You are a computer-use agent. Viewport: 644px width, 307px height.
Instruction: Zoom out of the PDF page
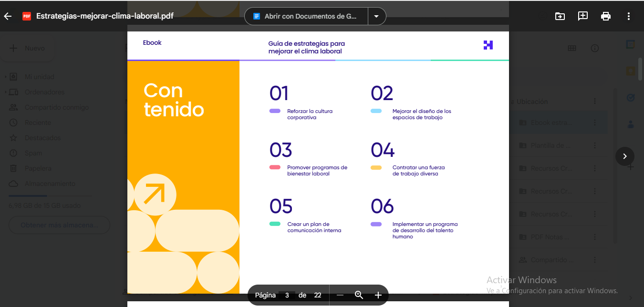(x=340, y=295)
